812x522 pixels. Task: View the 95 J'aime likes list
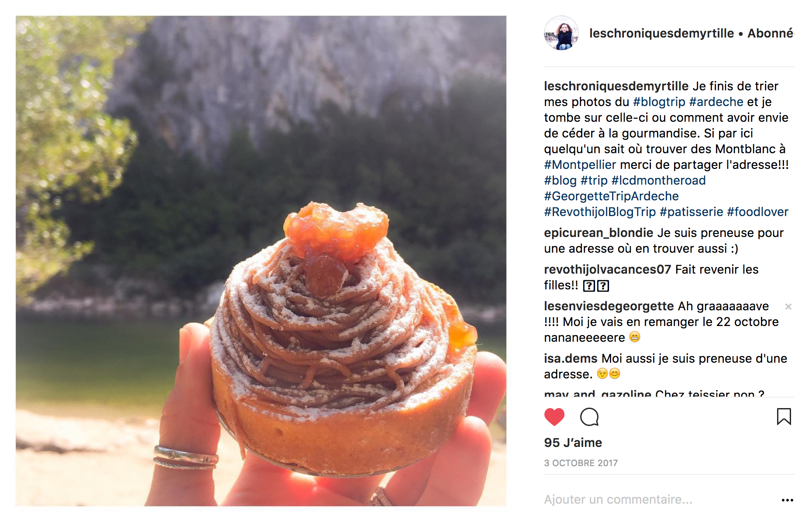click(573, 443)
